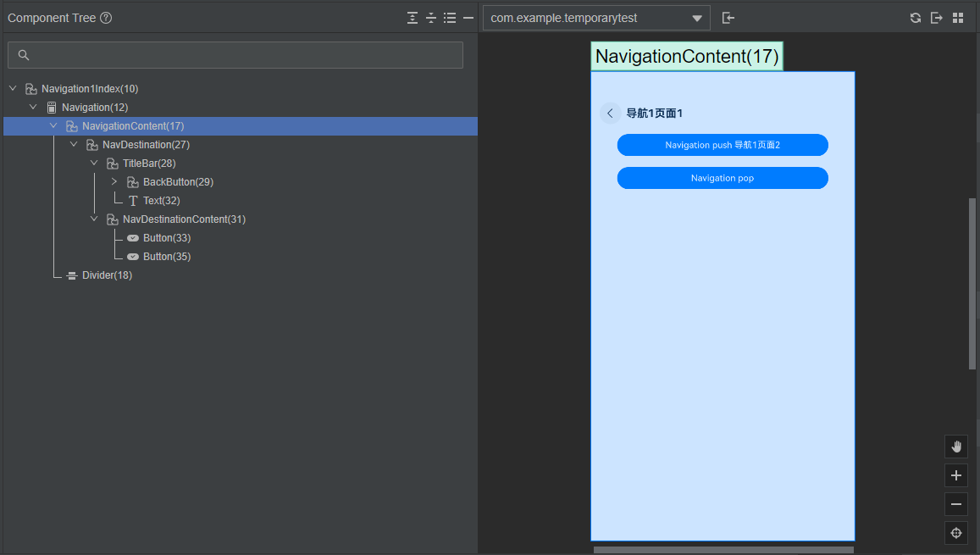Screen dimensions: 980x555
Task: Select NavigationContent(17) tree row
Action: pyautogui.click(x=241, y=126)
